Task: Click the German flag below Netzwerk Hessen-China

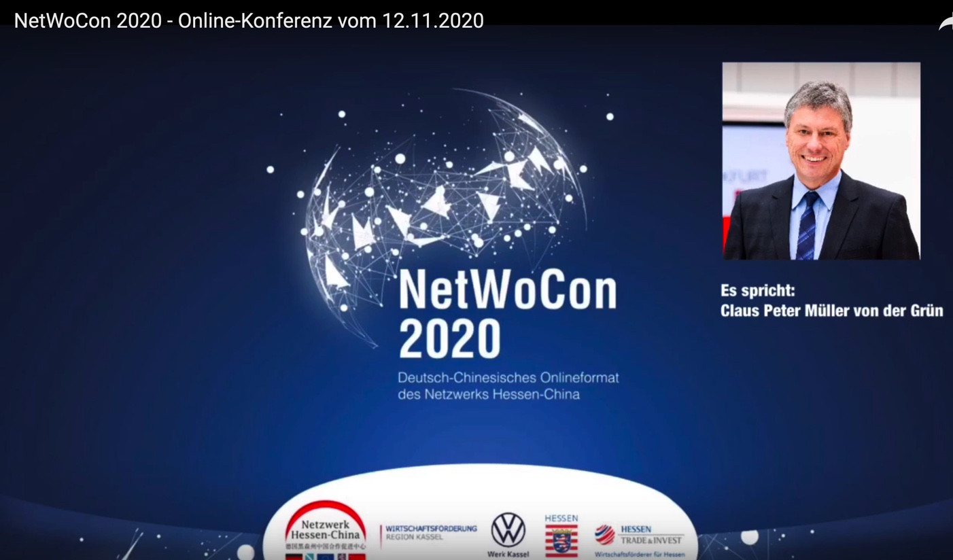Action: 294,557
